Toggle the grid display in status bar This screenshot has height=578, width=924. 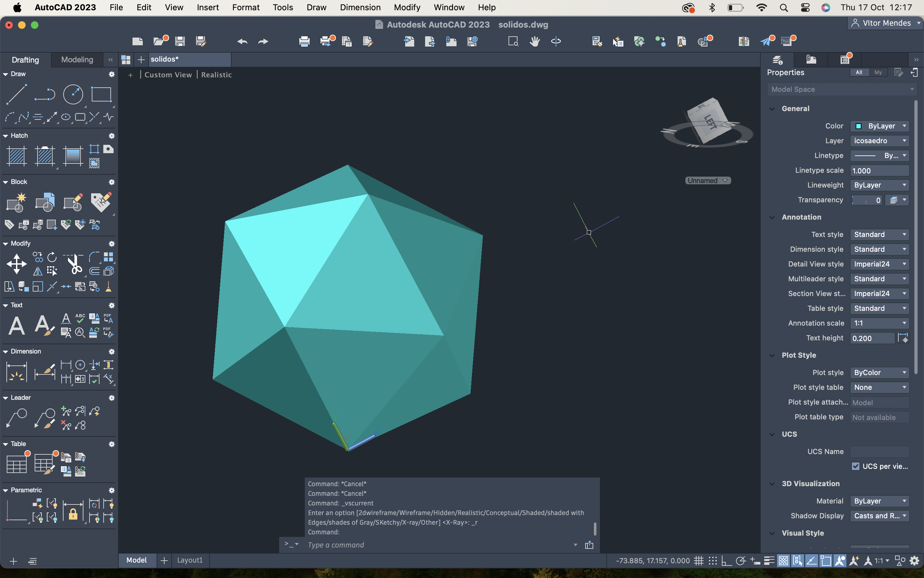click(699, 561)
